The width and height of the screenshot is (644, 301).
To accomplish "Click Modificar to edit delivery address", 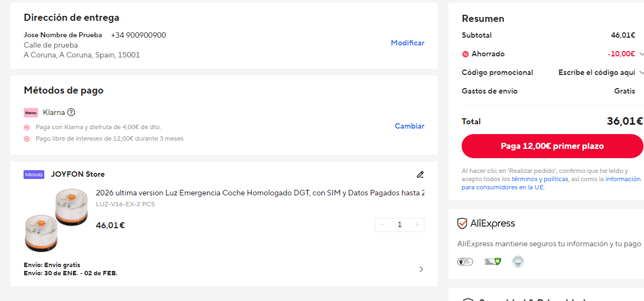I will pyautogui.click(x=407, y=43).
